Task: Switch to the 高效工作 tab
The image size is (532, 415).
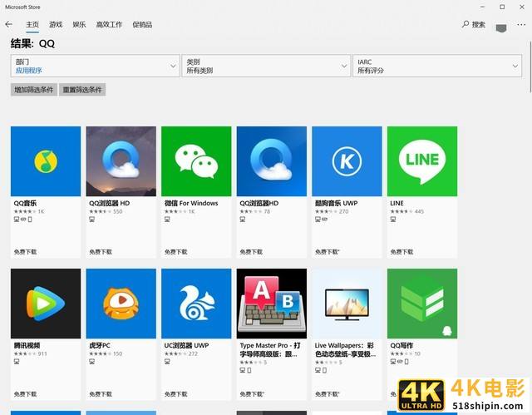Action: coord(109,24)
